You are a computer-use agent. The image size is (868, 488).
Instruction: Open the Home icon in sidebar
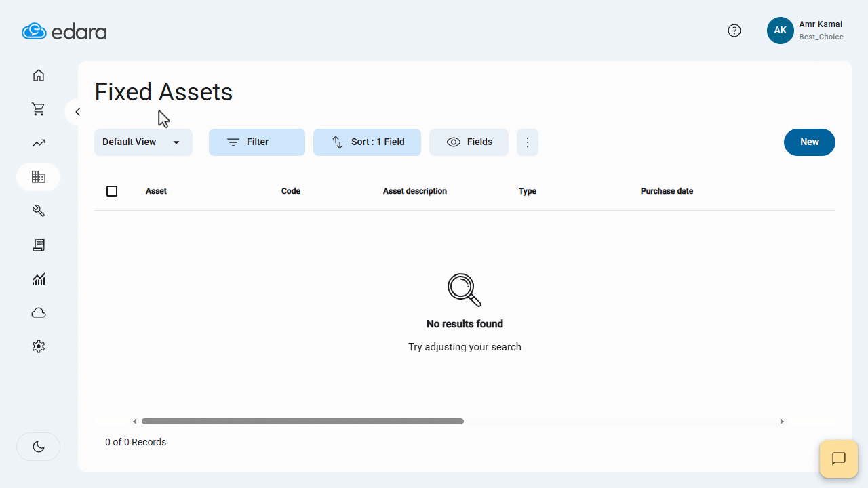(x=39, y=75)
